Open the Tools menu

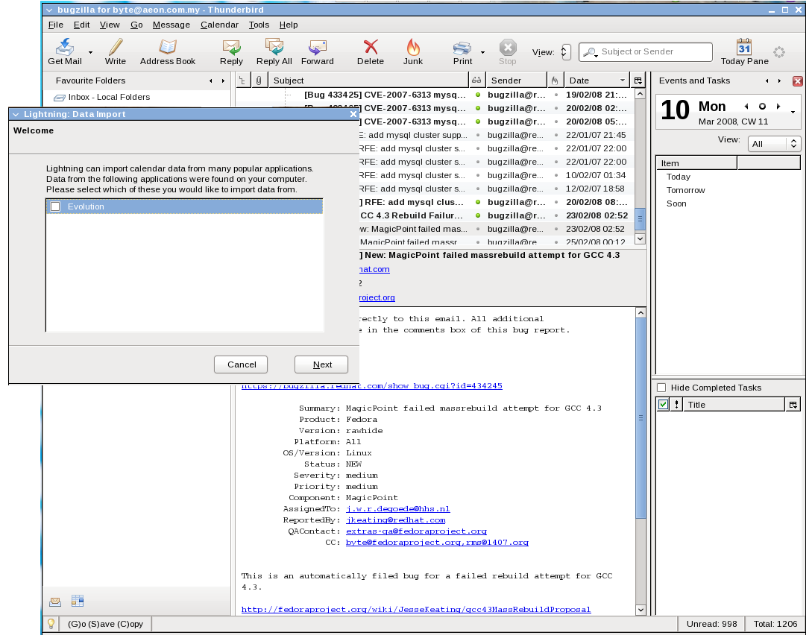(259, 25)
